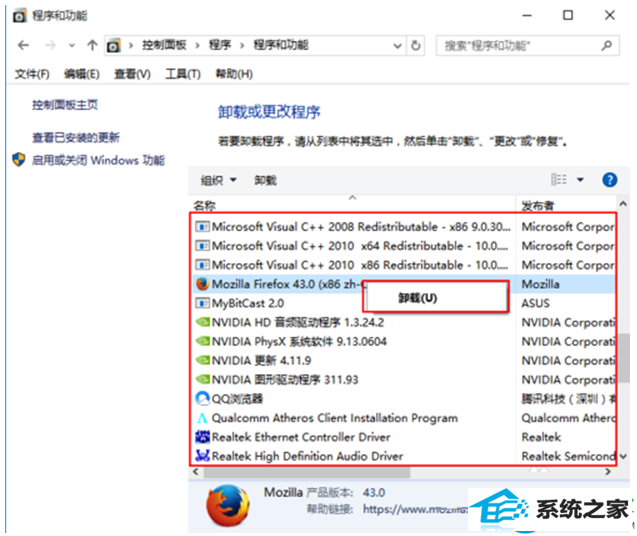Open the recent locations chevron

[72, 46]
